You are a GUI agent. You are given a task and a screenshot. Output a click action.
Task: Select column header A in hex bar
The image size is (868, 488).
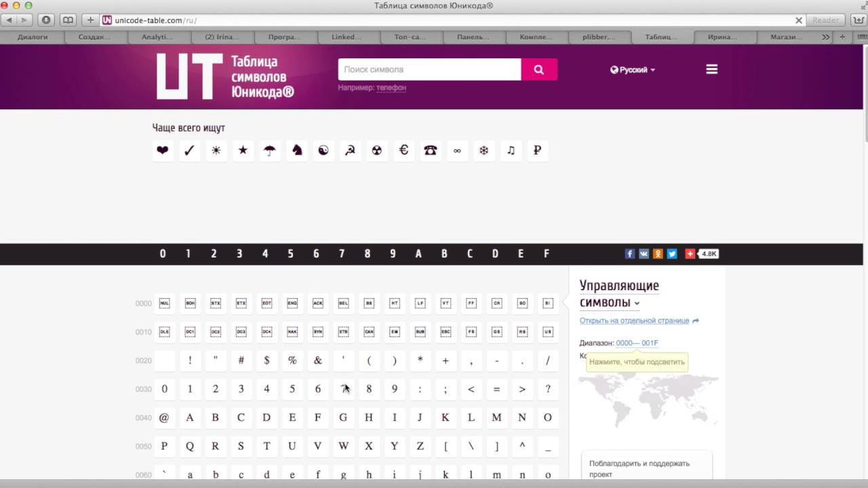pos(418,253)
